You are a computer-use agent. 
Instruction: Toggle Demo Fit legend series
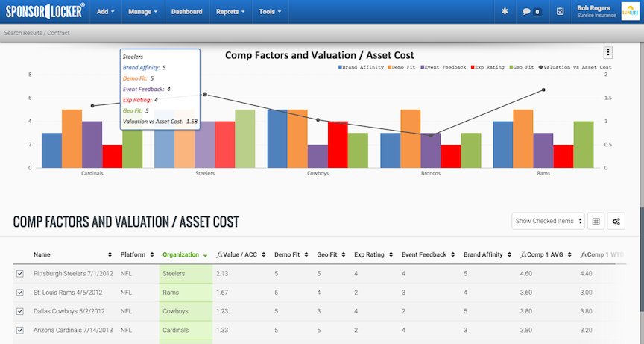tap(402, 67)
